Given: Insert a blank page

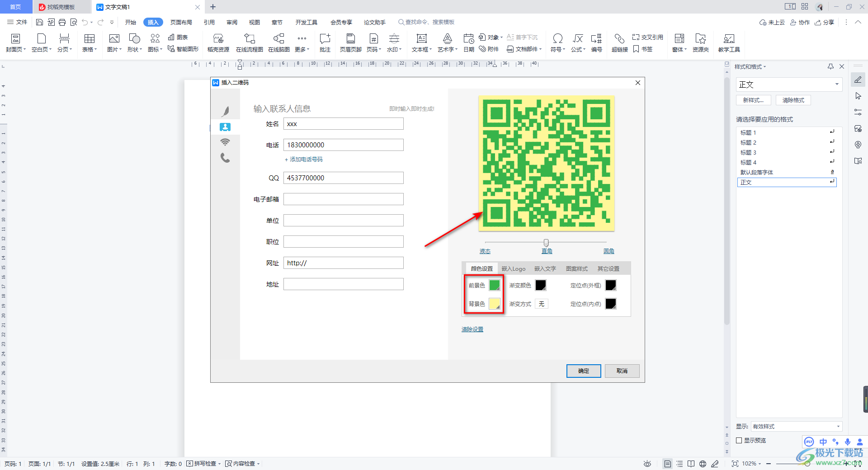Looking at the screenshot, I should click(x=42, y=43).
